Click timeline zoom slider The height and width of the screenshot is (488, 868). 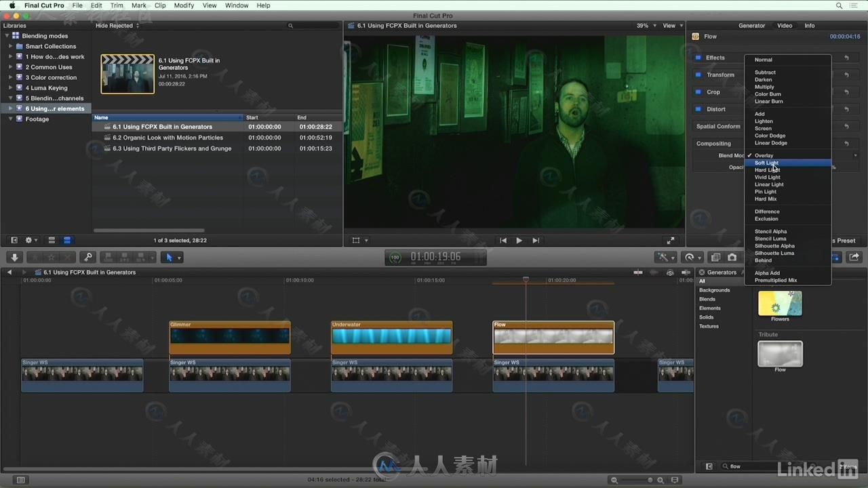pyautogui.click(x=637, y=480)
